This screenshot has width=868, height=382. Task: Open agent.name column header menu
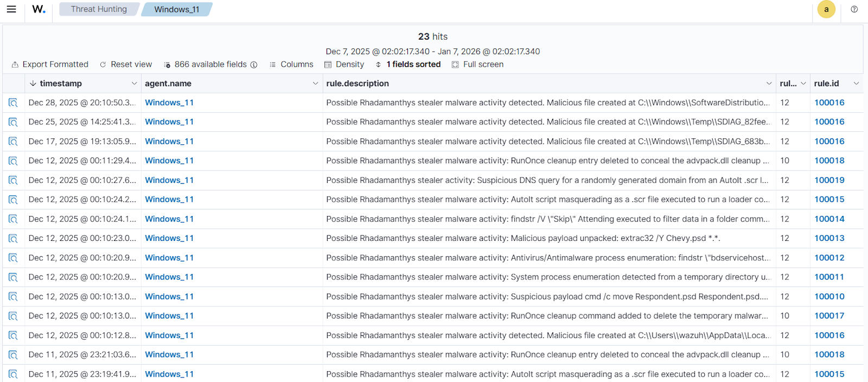315,84
